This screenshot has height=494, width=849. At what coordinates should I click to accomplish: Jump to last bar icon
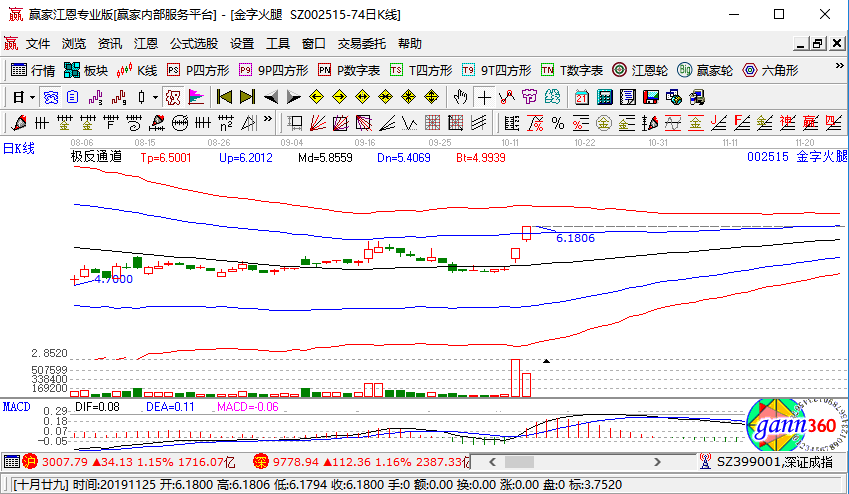pos(247,98)
